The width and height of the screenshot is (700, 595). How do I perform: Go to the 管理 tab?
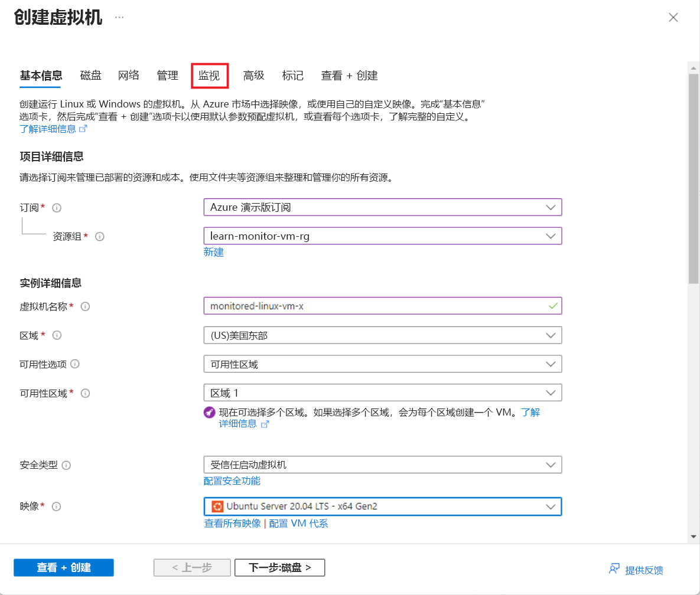(167, 76)
